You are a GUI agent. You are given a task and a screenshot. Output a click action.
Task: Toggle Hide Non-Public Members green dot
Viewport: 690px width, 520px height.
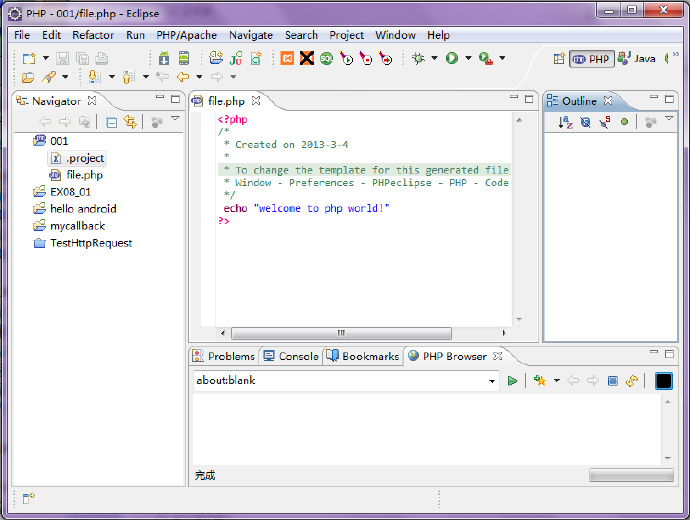coord(624,122)
